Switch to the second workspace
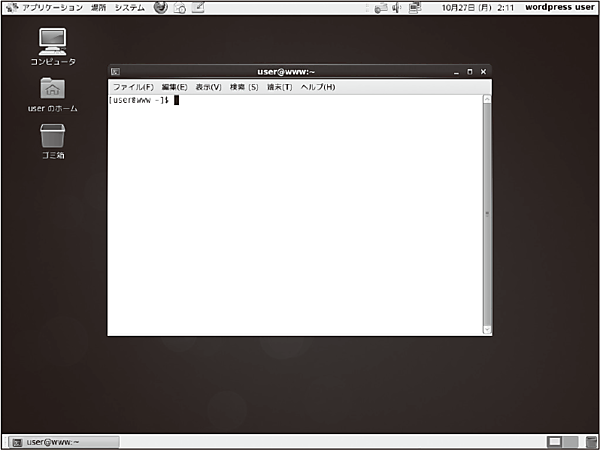This screenshot has height=450, width=600. 571,442
